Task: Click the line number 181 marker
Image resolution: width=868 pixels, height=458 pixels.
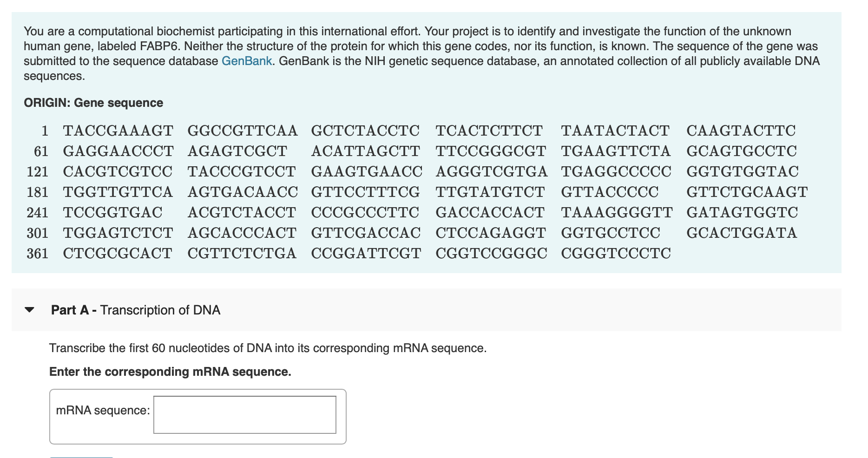Action: point(38,192)
